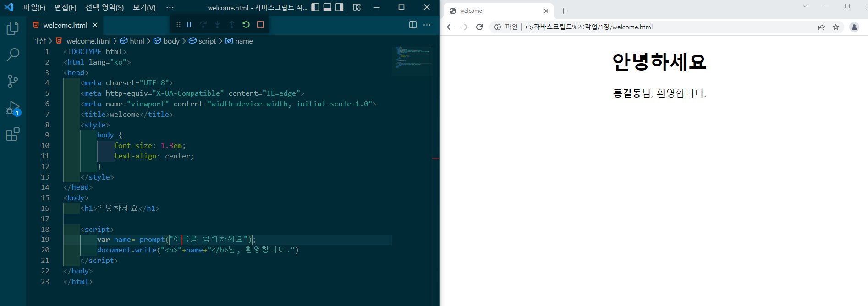Image resolution: width=868 pixels, height=306 pixels.
Task: Click the 1장 breadcrumb folder
Action: (40, 41)
